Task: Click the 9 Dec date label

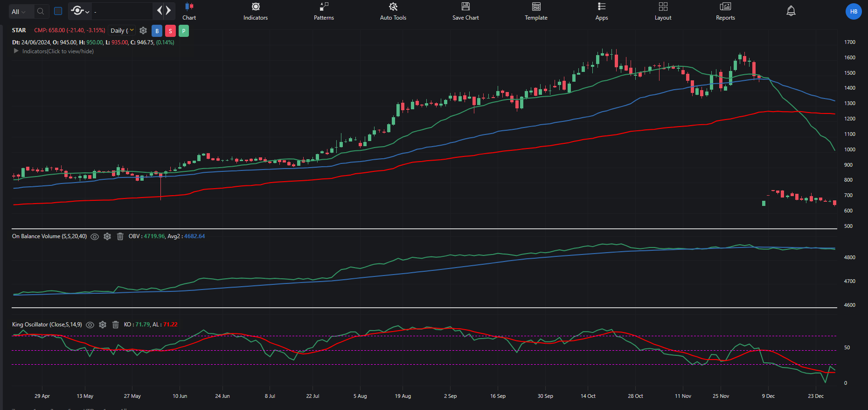Action: coord(768,396)
